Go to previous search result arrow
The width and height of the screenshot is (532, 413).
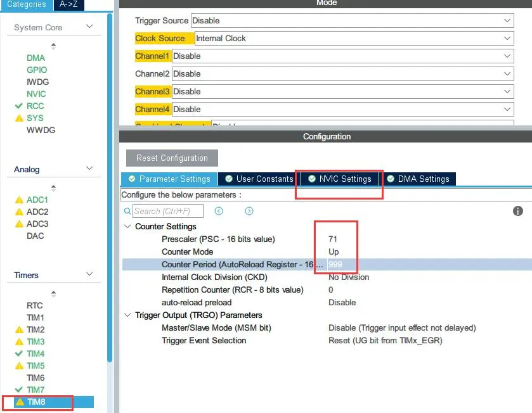point(219,211)
